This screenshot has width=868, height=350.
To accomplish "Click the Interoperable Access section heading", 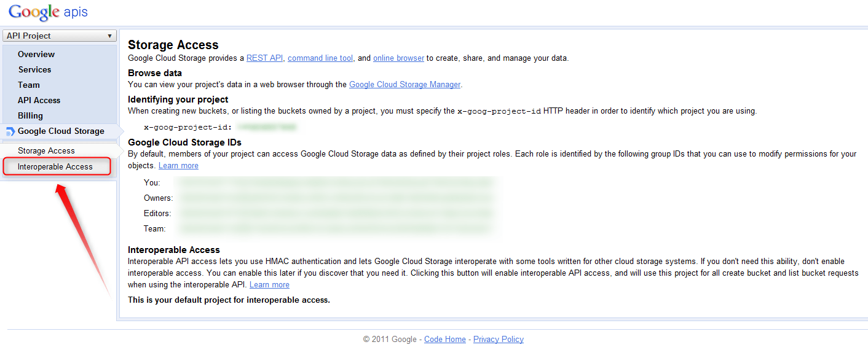I will coord(174,250).
